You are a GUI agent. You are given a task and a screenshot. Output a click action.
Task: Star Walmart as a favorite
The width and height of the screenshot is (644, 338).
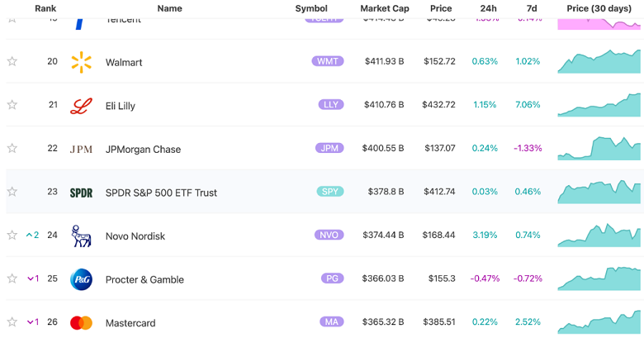(12, 62)
